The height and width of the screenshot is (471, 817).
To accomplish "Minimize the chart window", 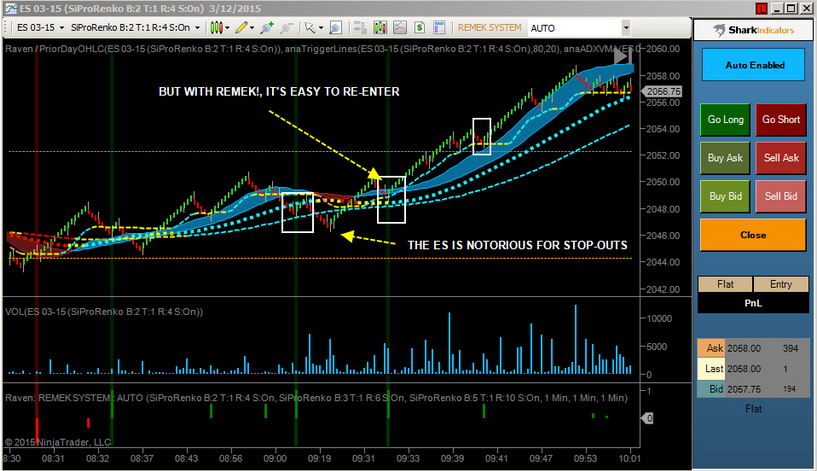I will [777, 8].
